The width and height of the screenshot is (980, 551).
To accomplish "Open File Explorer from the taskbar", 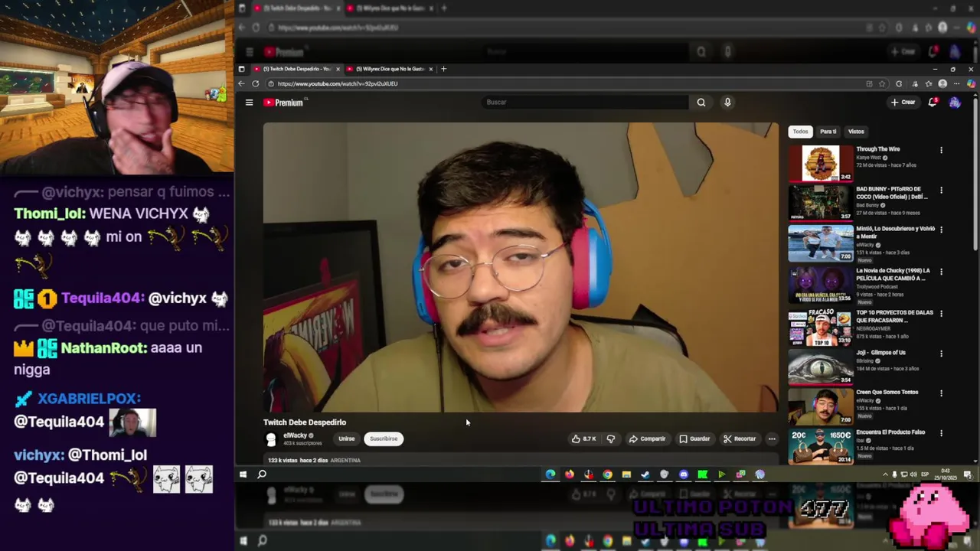I will coord(626,474).
